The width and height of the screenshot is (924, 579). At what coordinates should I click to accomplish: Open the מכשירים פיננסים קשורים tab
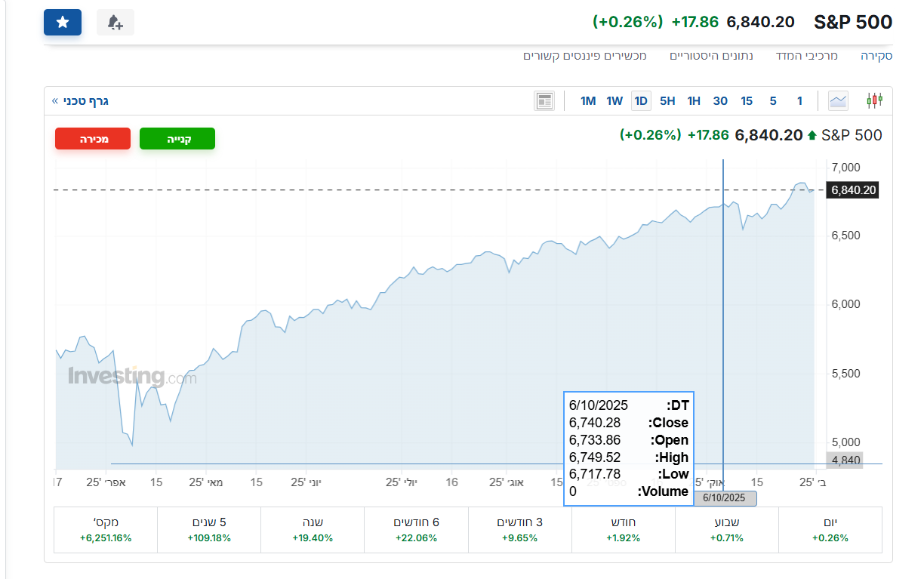[585, 56]
